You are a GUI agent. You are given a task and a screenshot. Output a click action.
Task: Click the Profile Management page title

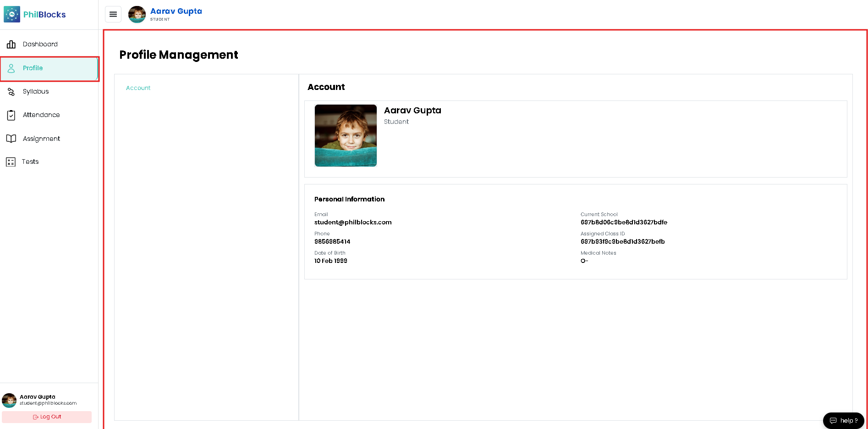tap(179, 55)
